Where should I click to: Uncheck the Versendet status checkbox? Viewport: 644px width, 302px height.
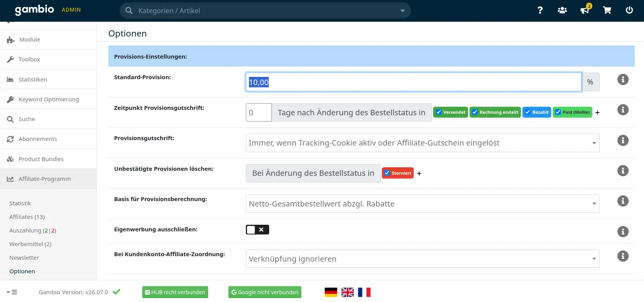[x=439, y=112]
